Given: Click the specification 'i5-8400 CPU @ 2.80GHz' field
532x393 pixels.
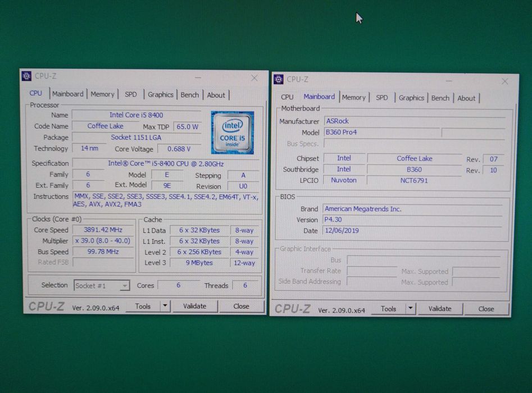Looking at the screenshot, I should (x=166, y=163).
